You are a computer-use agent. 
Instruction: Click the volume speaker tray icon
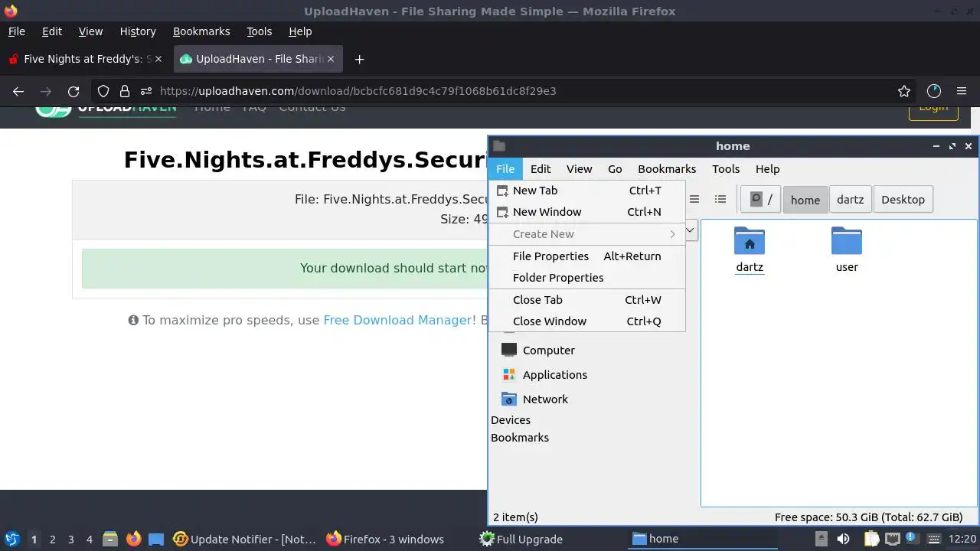(843, 539)
